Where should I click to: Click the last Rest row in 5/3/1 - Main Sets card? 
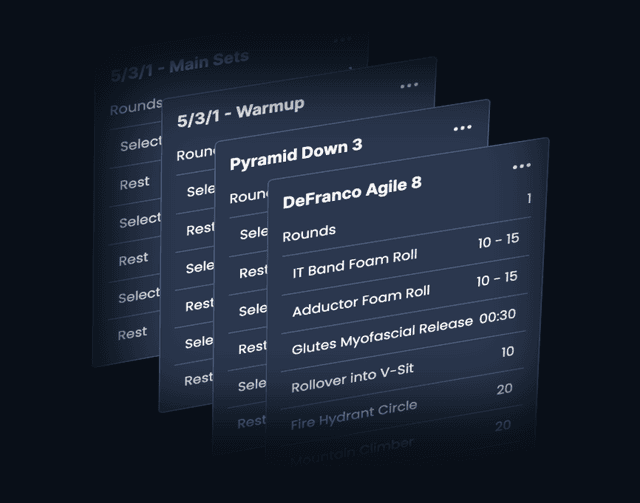[132, 334]
